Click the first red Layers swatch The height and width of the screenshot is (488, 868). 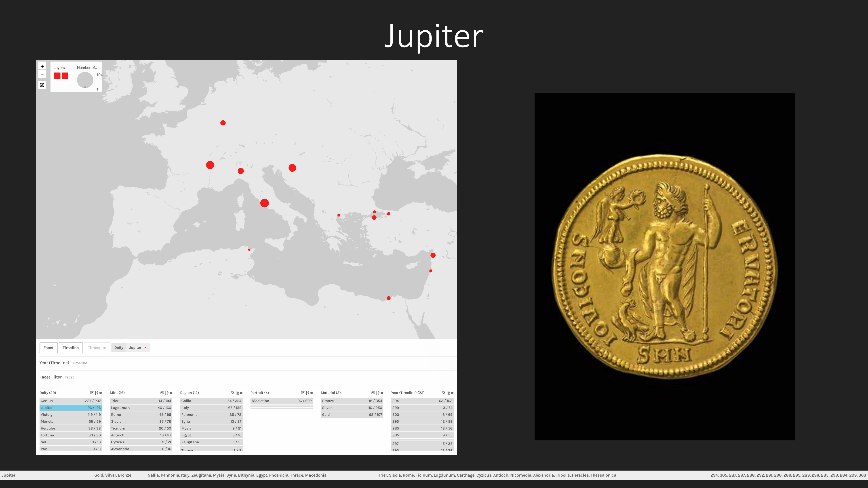click(x=57, y=76)
